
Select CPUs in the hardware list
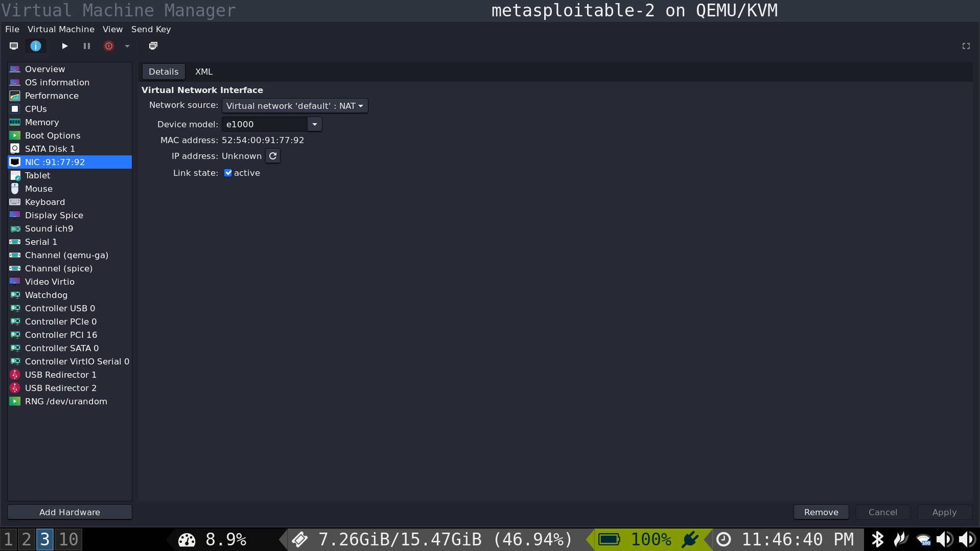69,109
